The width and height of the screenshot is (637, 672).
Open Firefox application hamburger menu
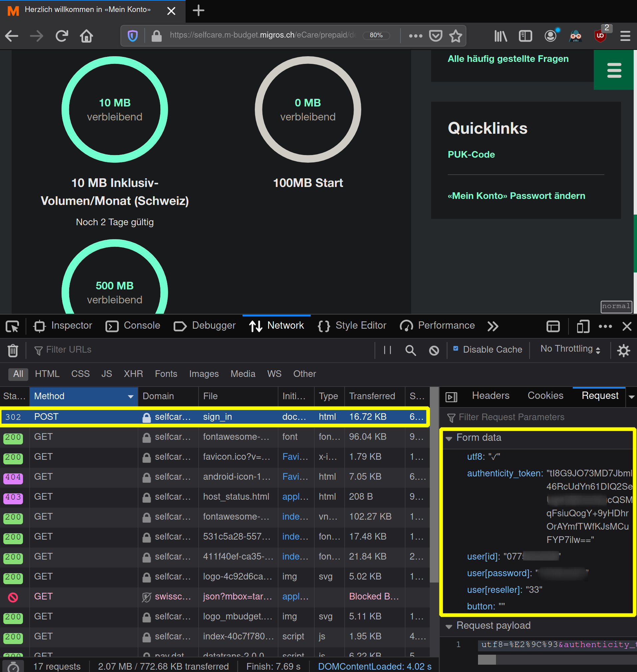tap(625, 36)
